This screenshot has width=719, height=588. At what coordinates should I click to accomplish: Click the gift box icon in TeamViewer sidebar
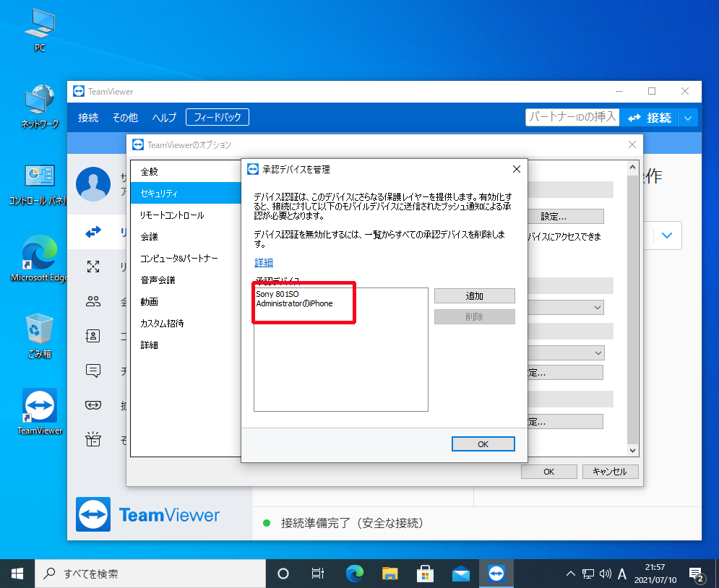pos(93,439)
